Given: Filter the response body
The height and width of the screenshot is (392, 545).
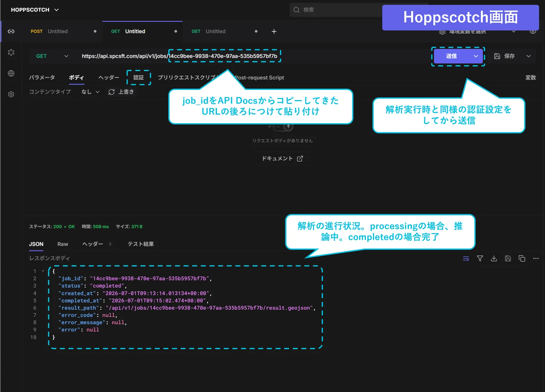Looking at the screenshot, I should click(480, 259).
